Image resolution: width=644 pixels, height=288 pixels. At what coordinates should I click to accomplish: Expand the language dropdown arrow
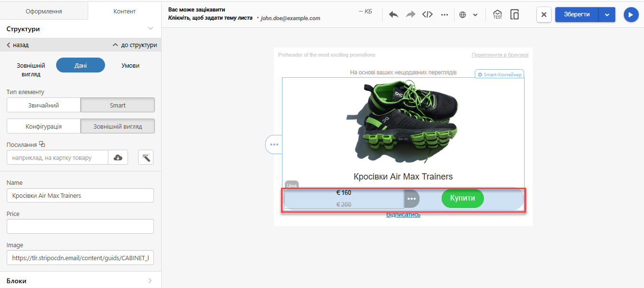475,15
